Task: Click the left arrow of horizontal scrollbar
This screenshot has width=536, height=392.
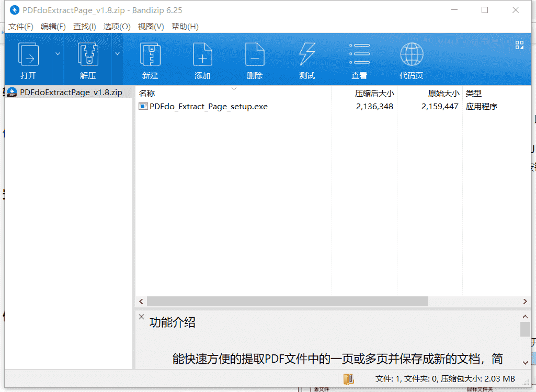Action: tap(141, 301)
